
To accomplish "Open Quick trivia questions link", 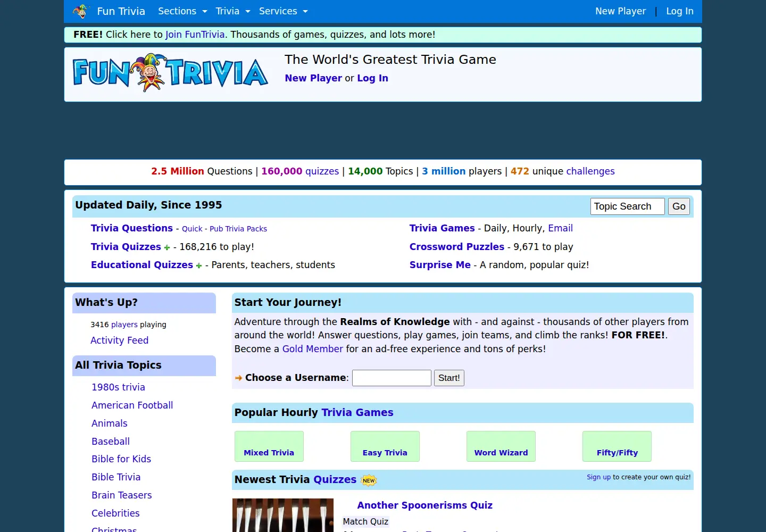I will [x=192, y=229].
